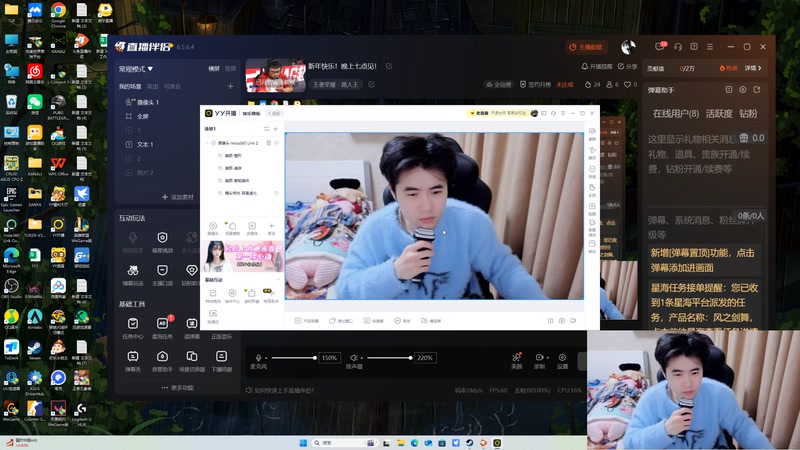800x450 pixels.
Task: Click the taskbar search box
Action: pyautogui.click(x=344, y=443)
